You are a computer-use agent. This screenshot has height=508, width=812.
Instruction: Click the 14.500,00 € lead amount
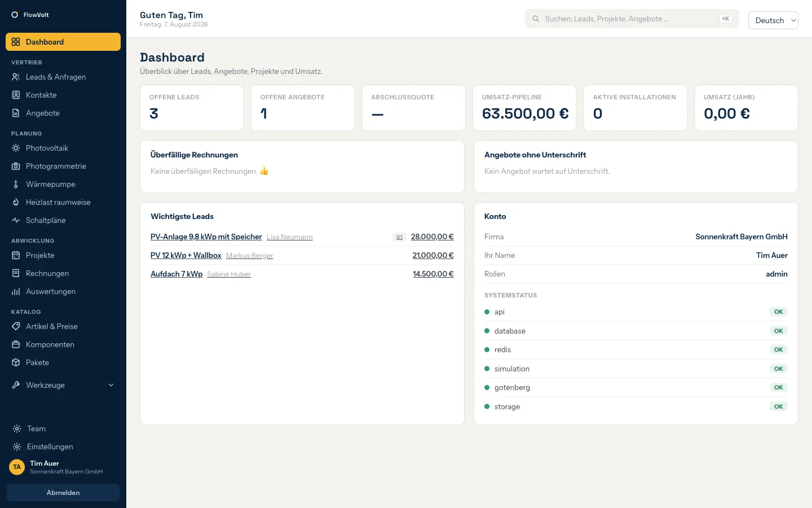click(433, 274)
